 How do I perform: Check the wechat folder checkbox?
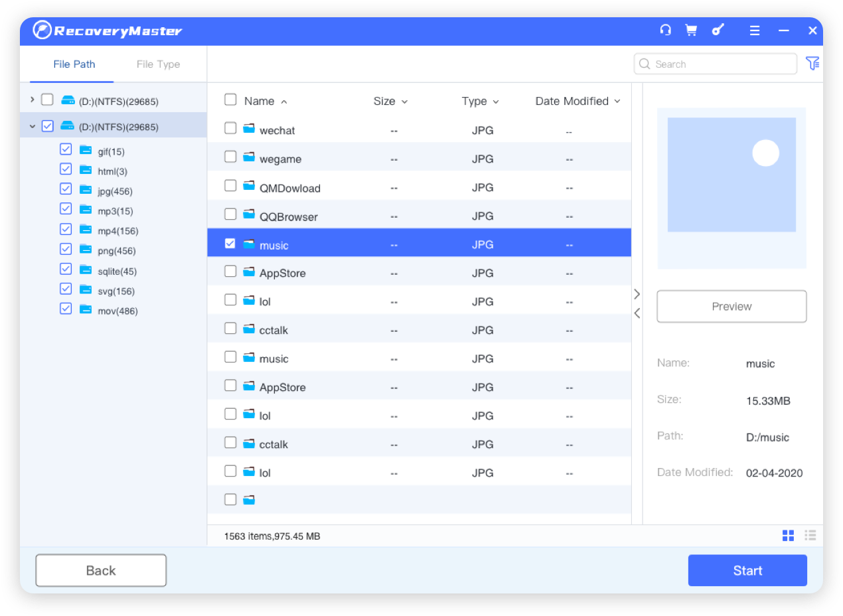[x=230, y=128]
